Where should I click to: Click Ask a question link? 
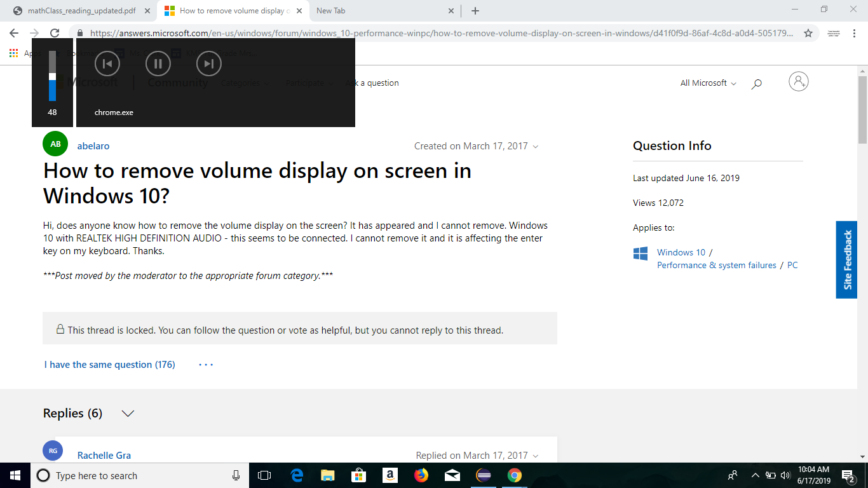coord(372,83)
